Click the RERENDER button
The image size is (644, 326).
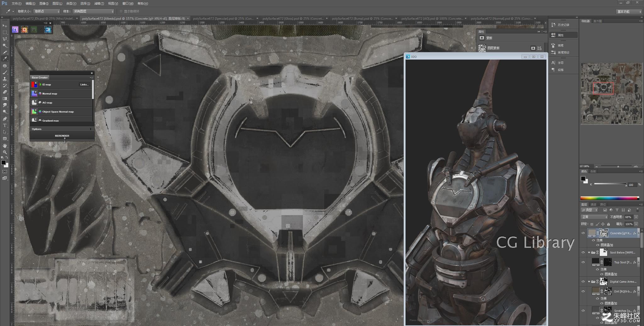(x=62, y=136)
